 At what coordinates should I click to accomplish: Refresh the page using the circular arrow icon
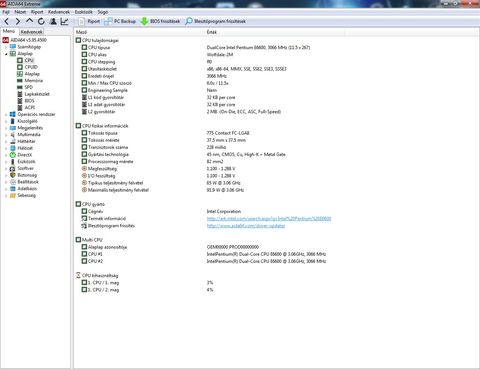point(41,22)
